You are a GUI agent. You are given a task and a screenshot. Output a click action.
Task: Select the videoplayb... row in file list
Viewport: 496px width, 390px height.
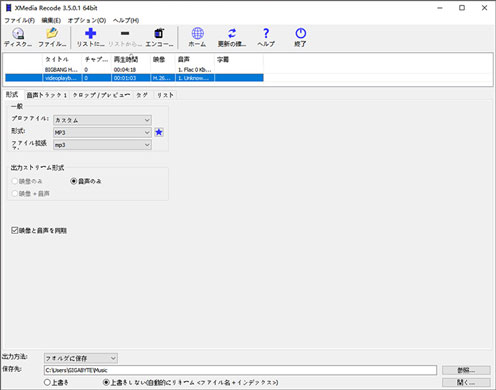pyautogui.click(x=134, y=78)
